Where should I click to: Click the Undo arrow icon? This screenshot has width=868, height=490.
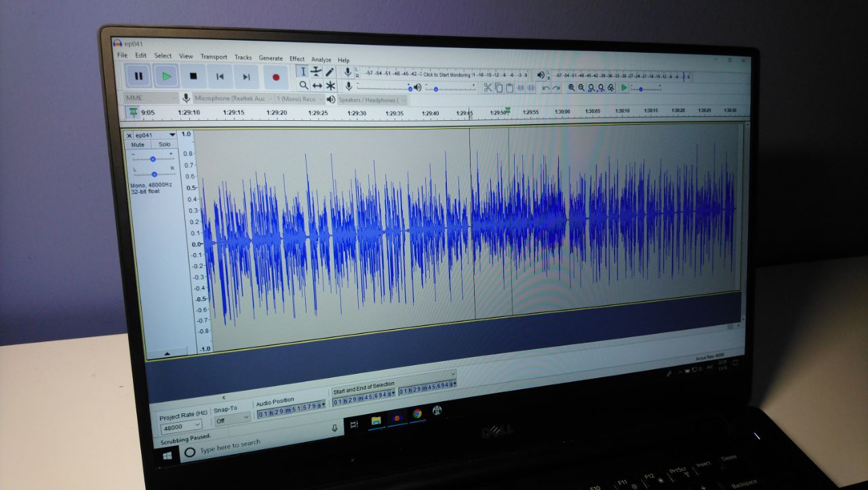pyautogui.click(x=546, y=88)
